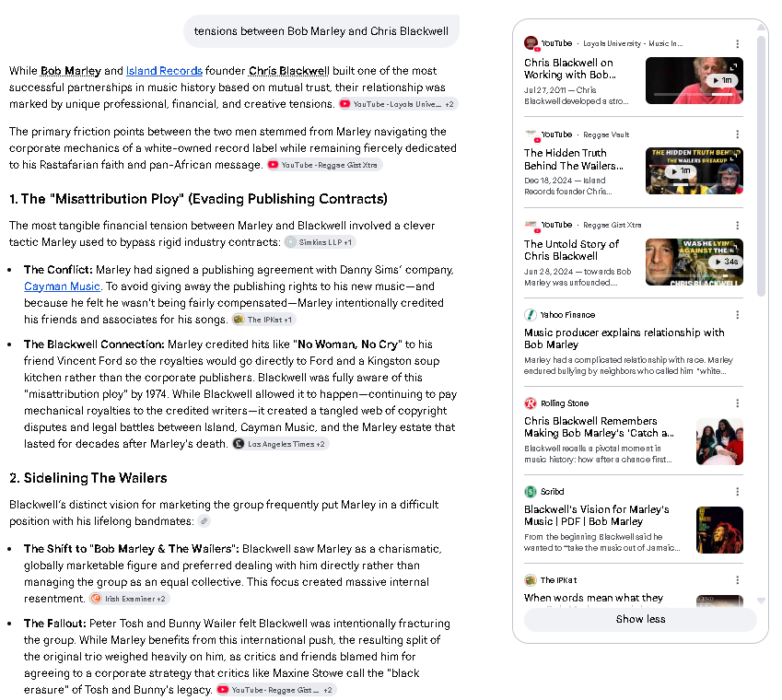The height and width of the screenshot is (700, 782).
Task: Open 'When words mean what they' IPKat result
Action: (x=593, y=597)
